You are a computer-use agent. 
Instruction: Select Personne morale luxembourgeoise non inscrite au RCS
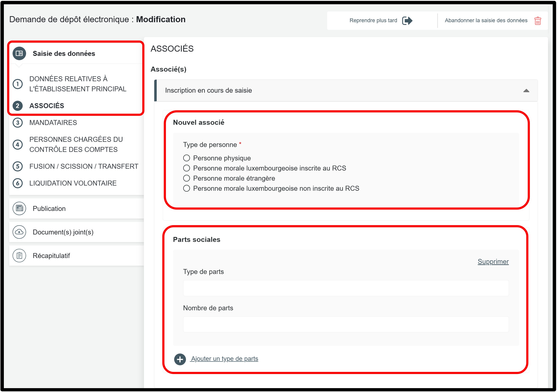pos(186,188)
